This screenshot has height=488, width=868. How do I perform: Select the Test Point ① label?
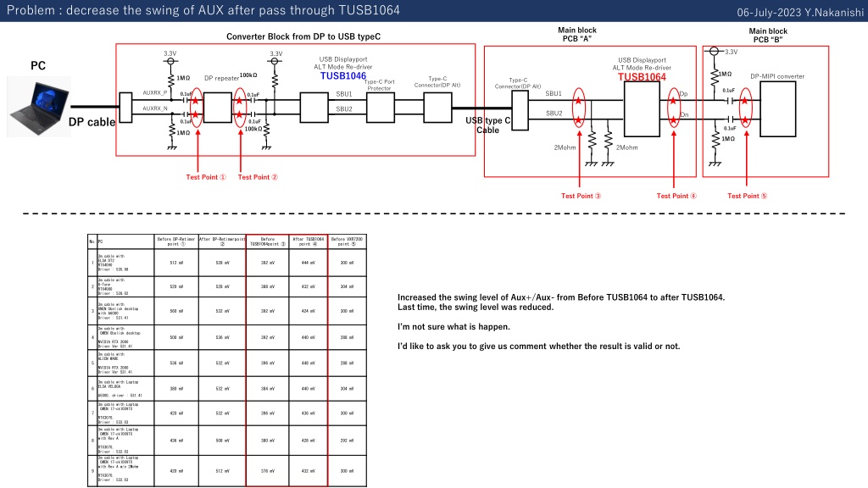click(206, 177)
